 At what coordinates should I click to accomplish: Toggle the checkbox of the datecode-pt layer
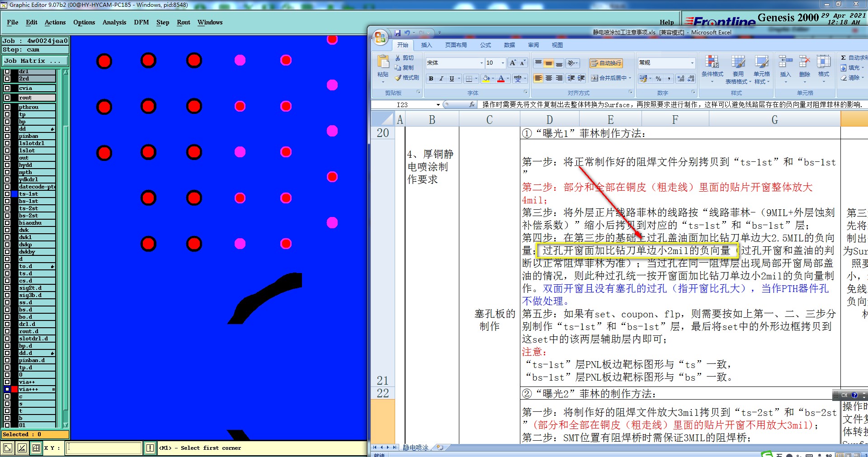pyautogui.click(x=7, y=187)
